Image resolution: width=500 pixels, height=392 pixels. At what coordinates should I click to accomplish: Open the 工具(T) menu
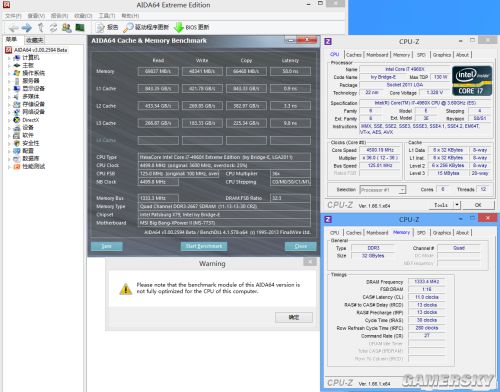[x=107, y=16]
